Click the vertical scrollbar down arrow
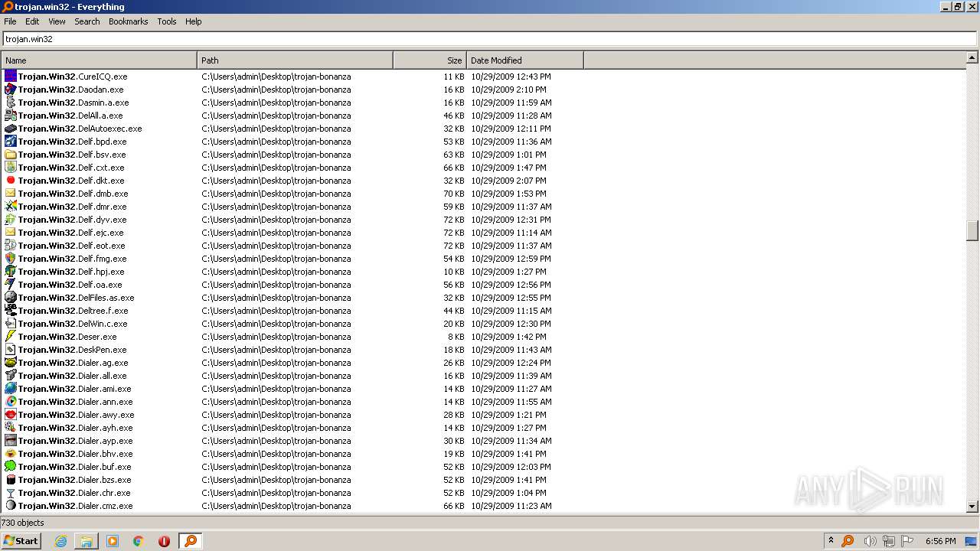The image size is (980, 551). click(x=972, y=507)
